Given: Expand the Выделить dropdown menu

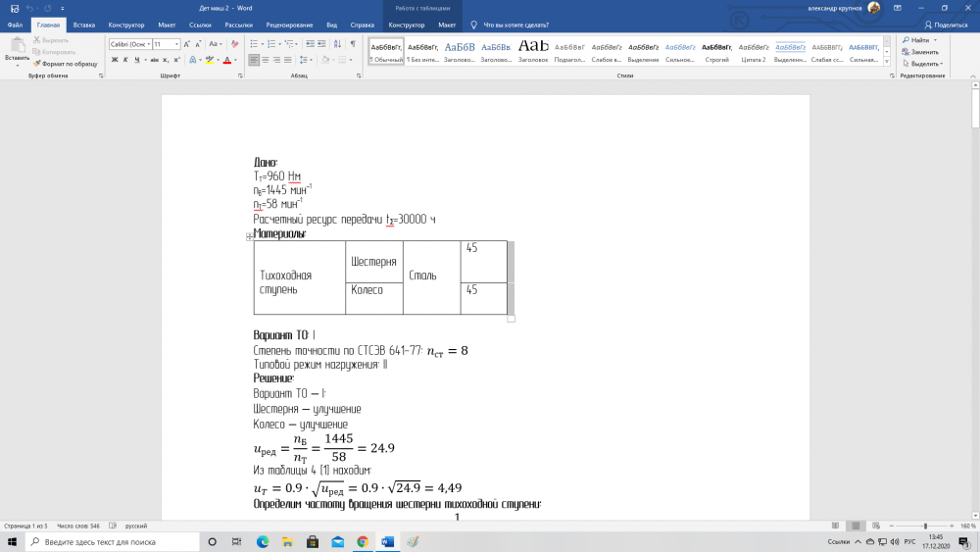Looking at the screenshot, I should click(926, 63).
